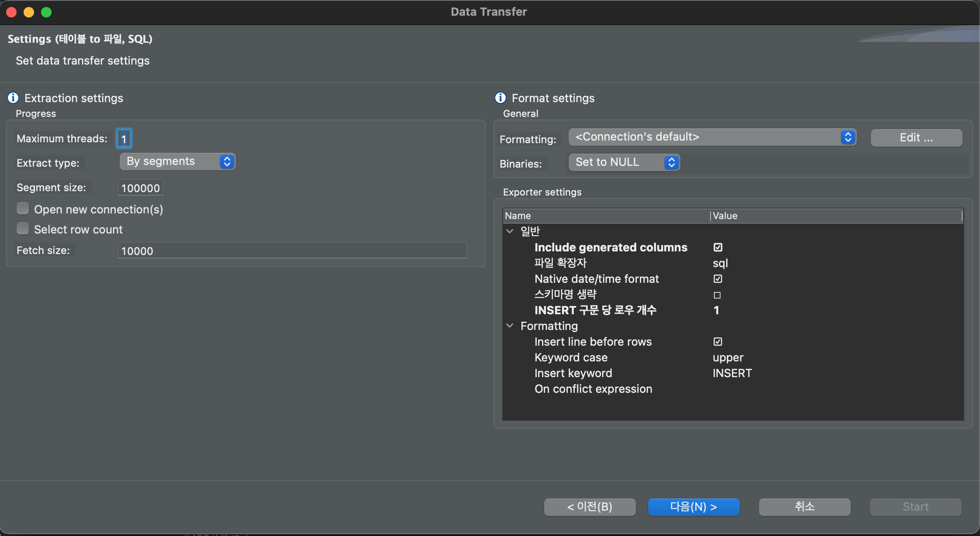Open the Extract type dropdown
Image resolution: width=980 pixels, height=536 pixels.
tap(177, 161)
